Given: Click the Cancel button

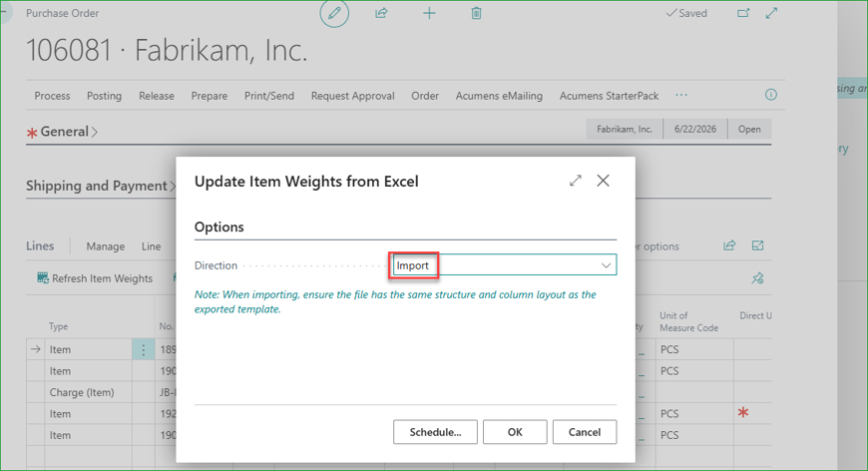Looking at the screenshot, I should (585, 432).
